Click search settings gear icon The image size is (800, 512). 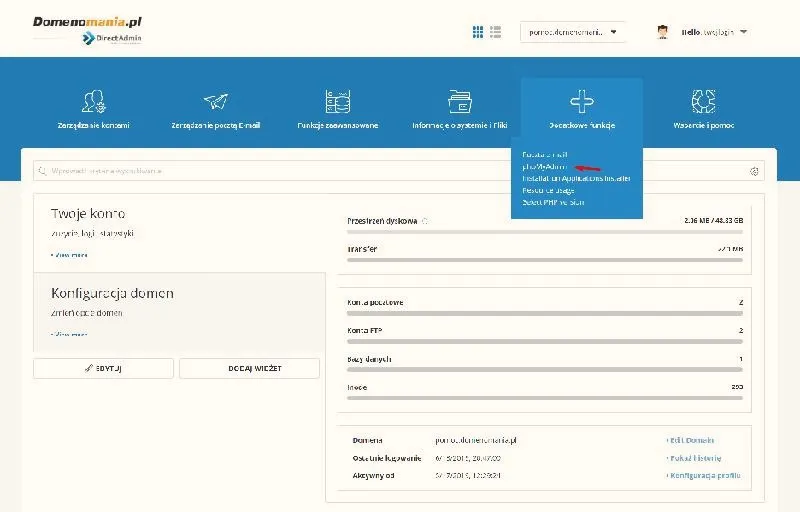click(754, 171)
